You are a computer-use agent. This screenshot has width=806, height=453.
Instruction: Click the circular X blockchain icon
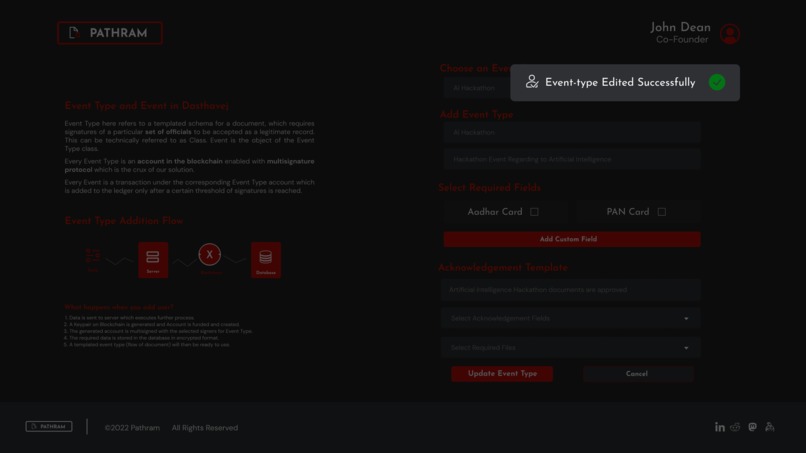click(210, 255)
